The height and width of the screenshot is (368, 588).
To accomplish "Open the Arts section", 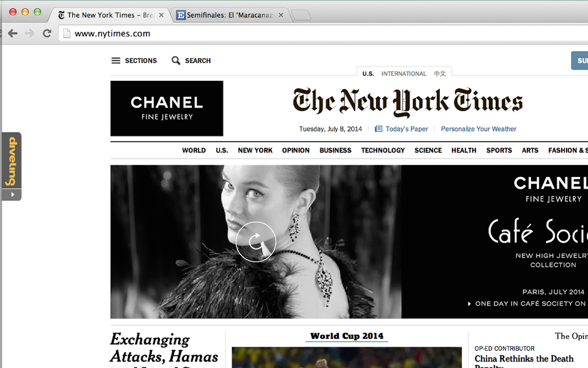I will click(x=530, y=150).
